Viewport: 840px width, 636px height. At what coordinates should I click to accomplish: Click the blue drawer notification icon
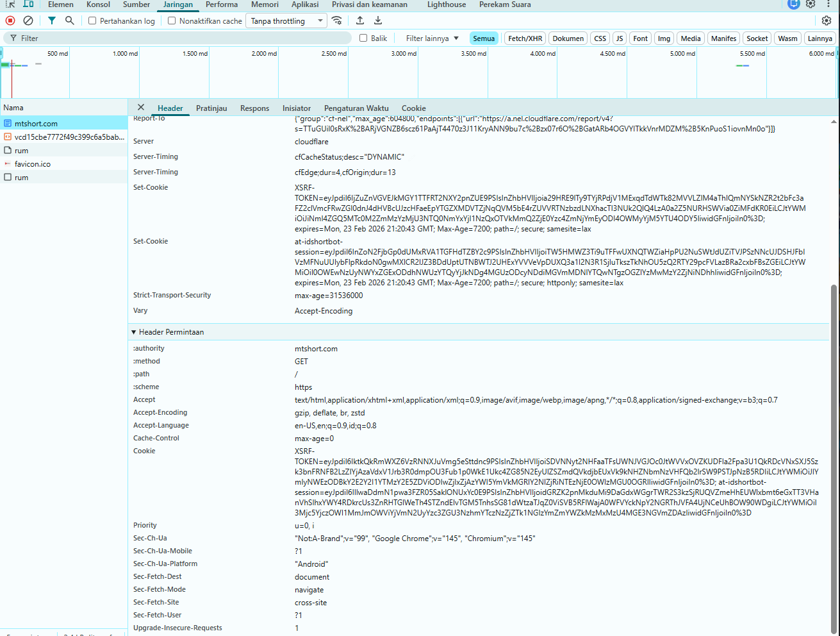(793, 4)
